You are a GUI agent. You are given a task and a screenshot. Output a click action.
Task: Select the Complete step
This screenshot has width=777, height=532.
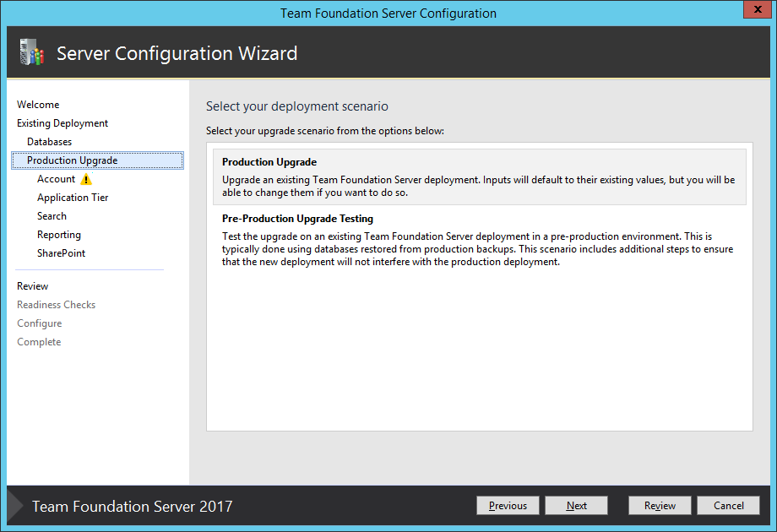pos(39,342)
